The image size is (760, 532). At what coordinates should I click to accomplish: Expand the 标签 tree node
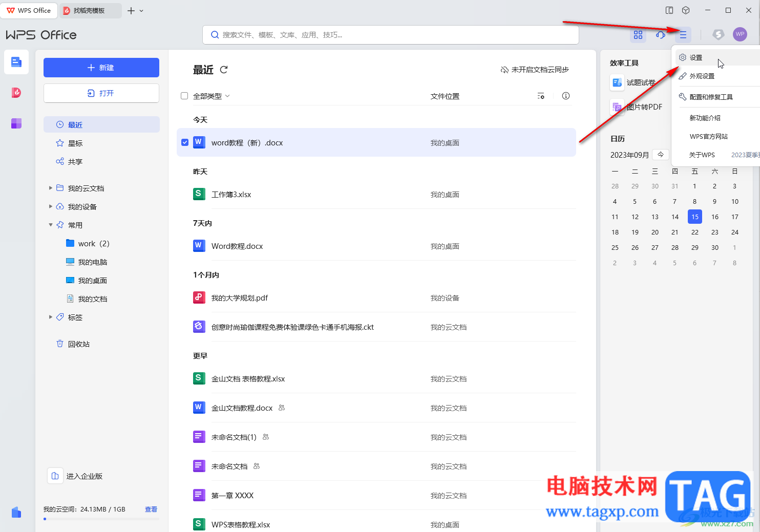pos(51,317)
